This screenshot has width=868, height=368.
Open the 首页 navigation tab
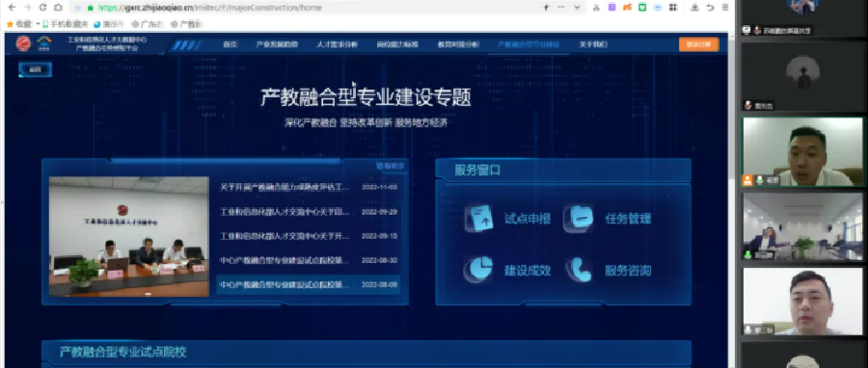[x=230, y=44]
